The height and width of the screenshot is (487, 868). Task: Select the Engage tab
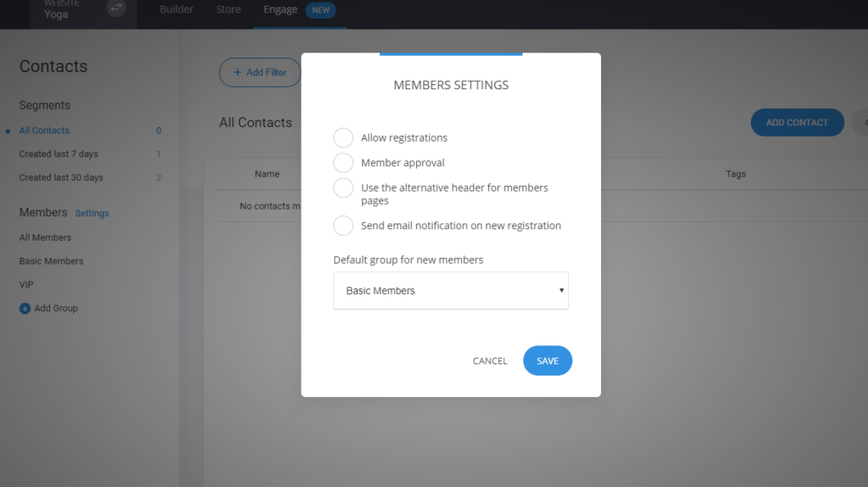(281, 10)
